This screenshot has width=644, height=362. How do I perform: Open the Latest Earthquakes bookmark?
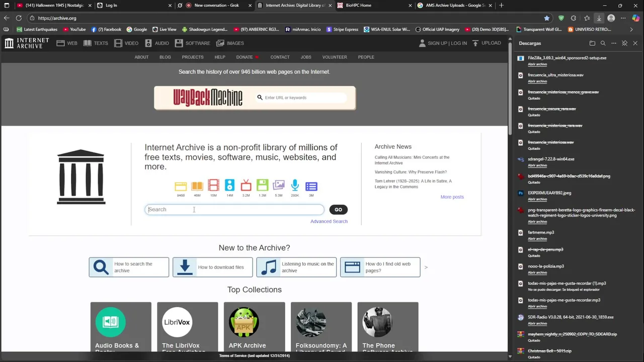(x=37, y=30)
